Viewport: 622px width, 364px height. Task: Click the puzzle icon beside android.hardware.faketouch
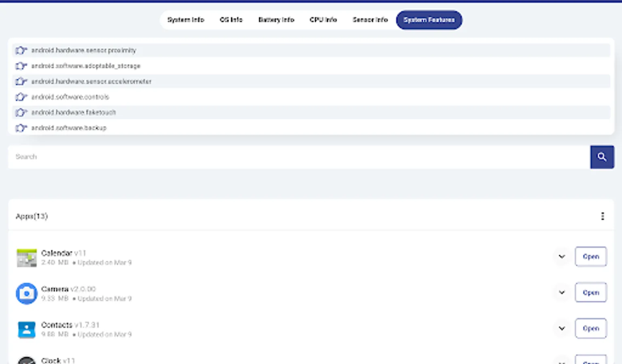pos(21,112)
